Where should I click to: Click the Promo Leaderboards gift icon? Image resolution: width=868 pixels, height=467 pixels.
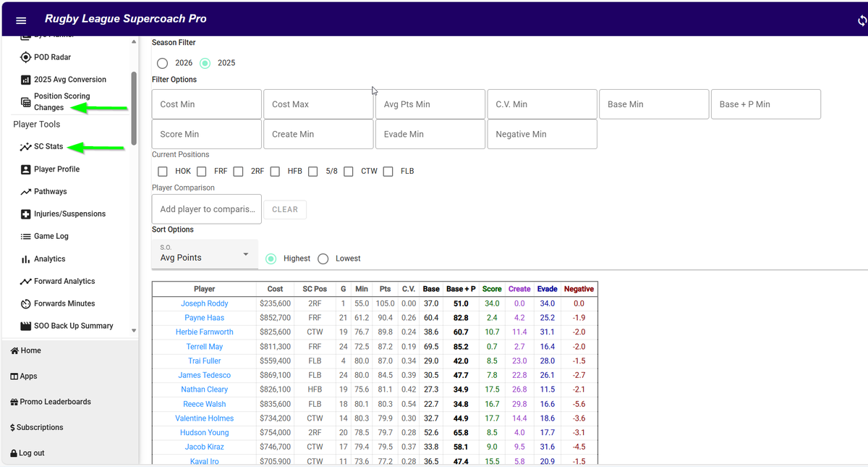click(14, 402)
